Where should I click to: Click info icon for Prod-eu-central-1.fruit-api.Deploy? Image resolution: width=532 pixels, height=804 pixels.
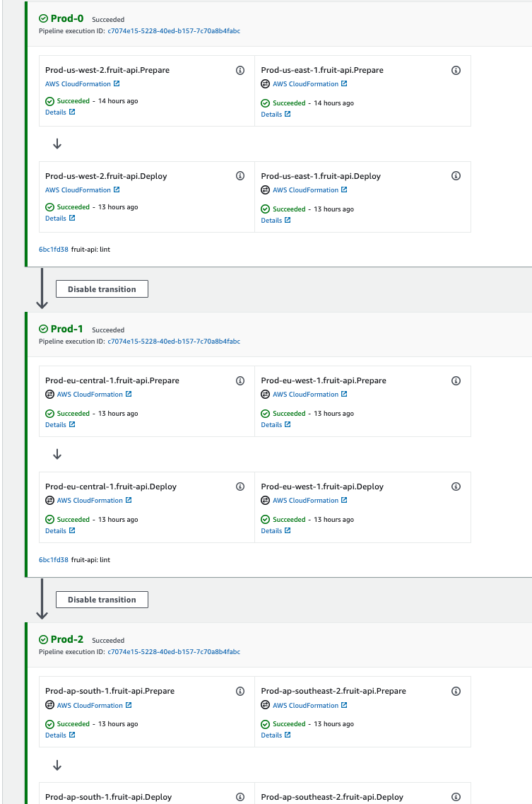tap(240, 487)
